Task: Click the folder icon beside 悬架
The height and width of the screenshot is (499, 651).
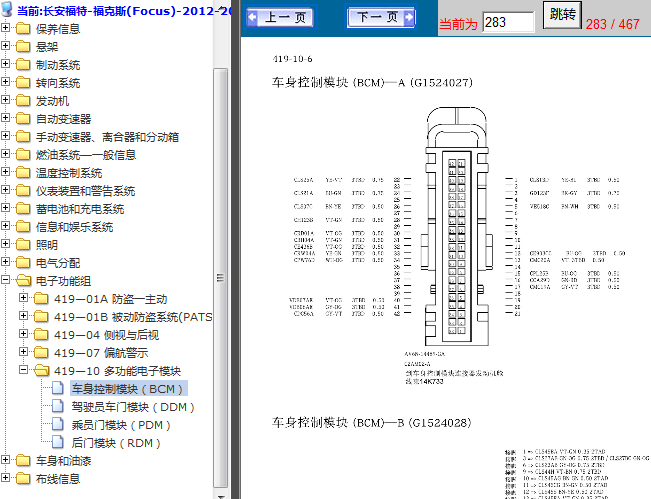Action: pos(23,46)
